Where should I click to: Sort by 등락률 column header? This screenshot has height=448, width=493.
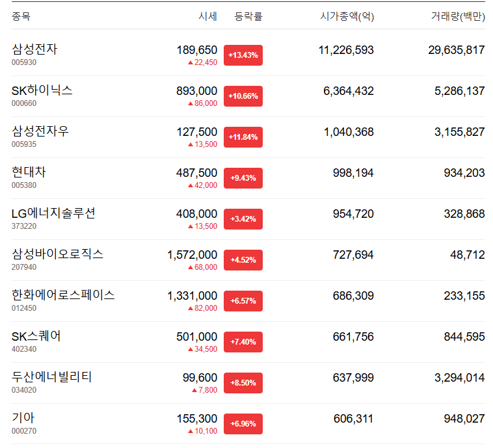(x=248, y=16)
